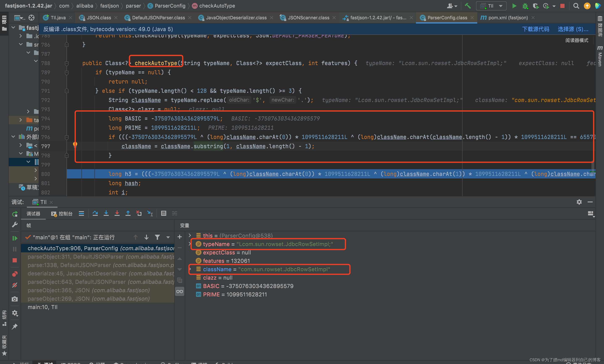
Task: Expand the 'this' variable node
Action: [x=190, y=235]
